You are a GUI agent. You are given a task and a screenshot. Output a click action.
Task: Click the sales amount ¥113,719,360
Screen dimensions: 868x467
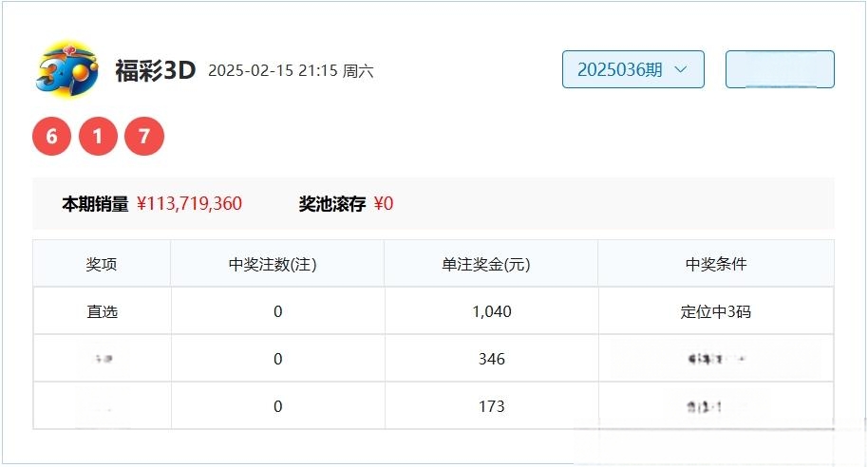click(189, 204)
